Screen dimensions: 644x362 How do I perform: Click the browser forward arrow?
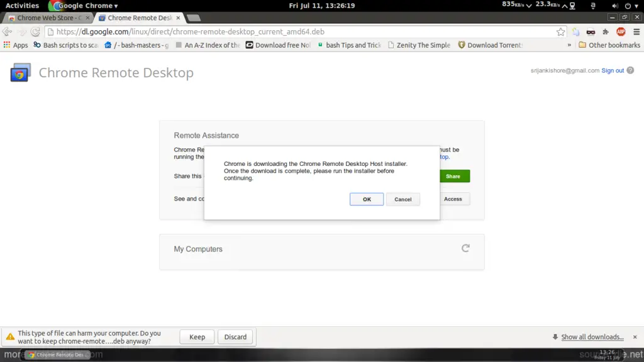(22, 31)
